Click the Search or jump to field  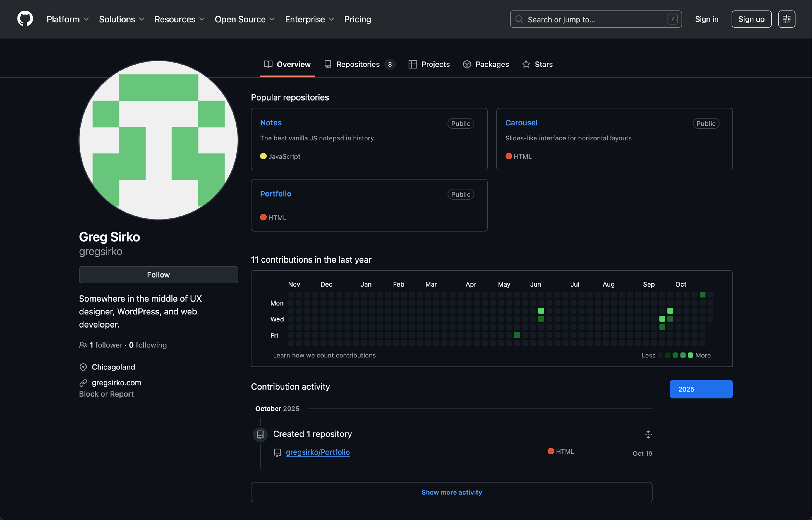(596, 19)
